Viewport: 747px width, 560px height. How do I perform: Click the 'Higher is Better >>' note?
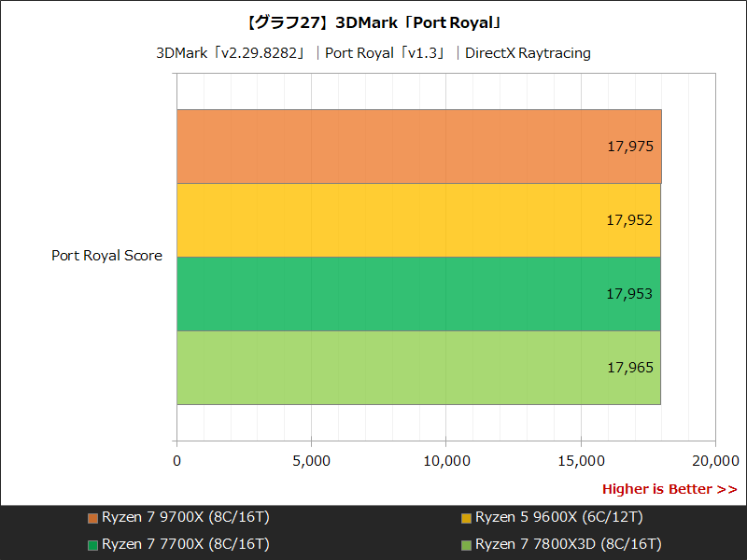click(669, 489)
